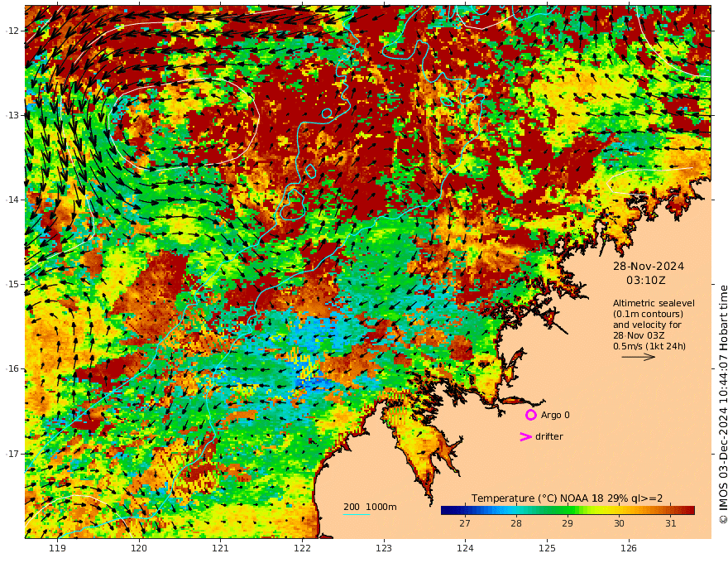Image resolution: width=728 pixels, height=563 pixels.
Task: Click the 28 value on temperature scale
Action: 516,523
